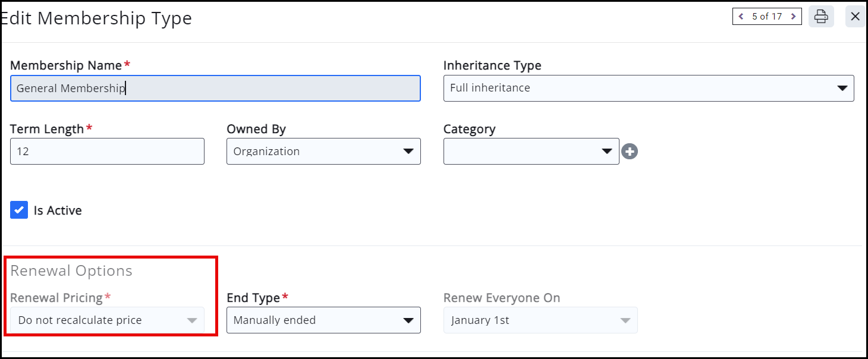Go to next membership record arrow
The width and height of the screenshot is (868, 359).
tap(794, 17)
